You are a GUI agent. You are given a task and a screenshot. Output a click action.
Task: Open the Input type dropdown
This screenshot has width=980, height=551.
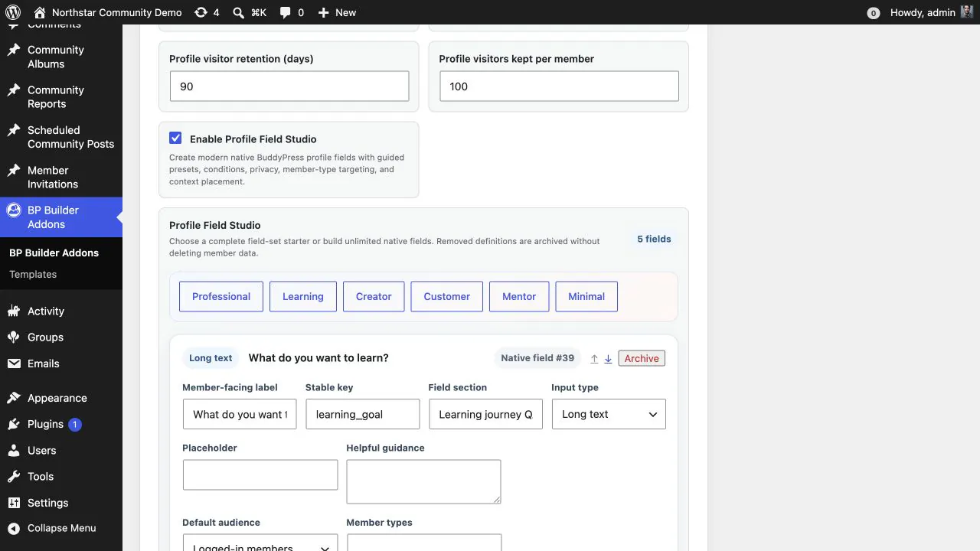[609, 414]
